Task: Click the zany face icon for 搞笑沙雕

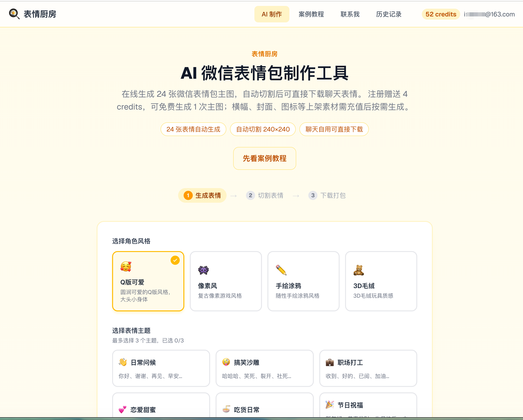Action: pyautogui.click(x=226, y=362)
